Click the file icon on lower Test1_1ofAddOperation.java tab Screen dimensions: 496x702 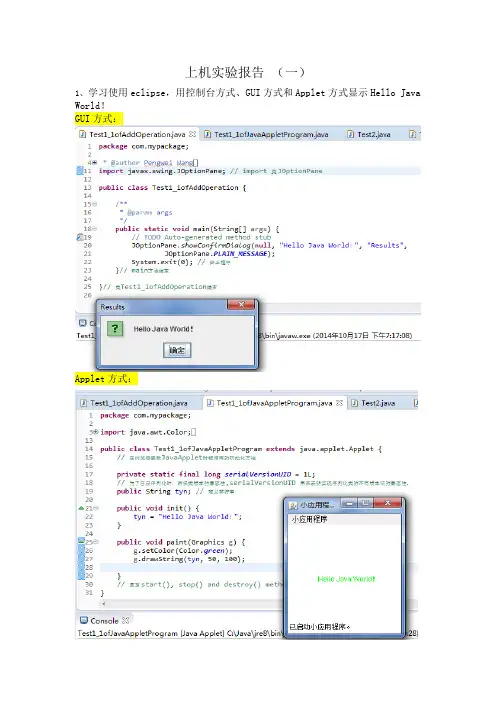(x=83, y=403)
